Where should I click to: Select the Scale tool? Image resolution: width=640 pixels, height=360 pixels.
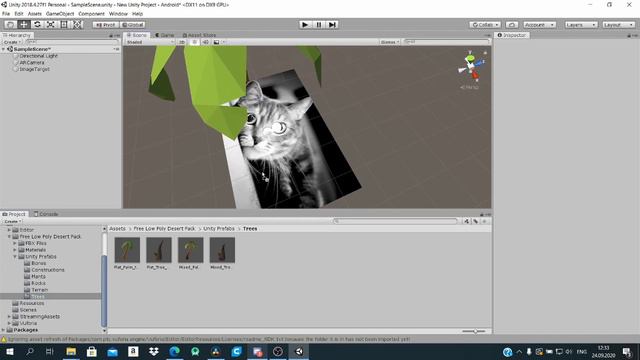coord(51,24)
